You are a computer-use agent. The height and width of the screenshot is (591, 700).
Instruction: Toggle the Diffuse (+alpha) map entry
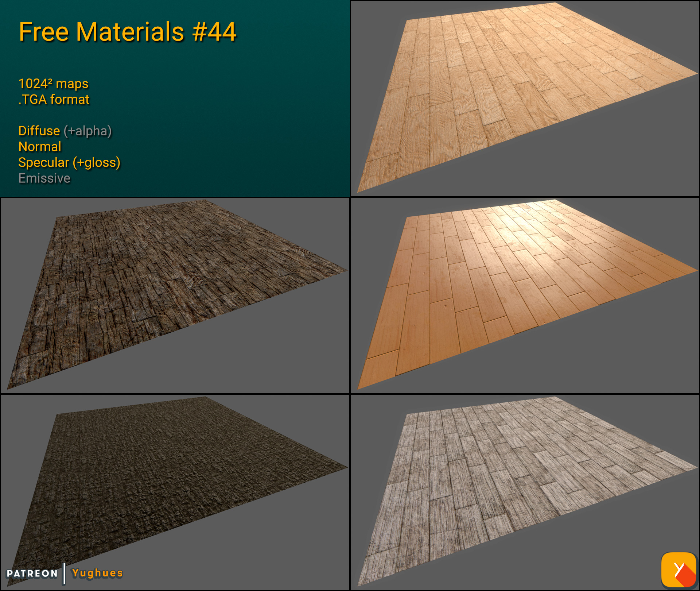click(x=65, y=131)
